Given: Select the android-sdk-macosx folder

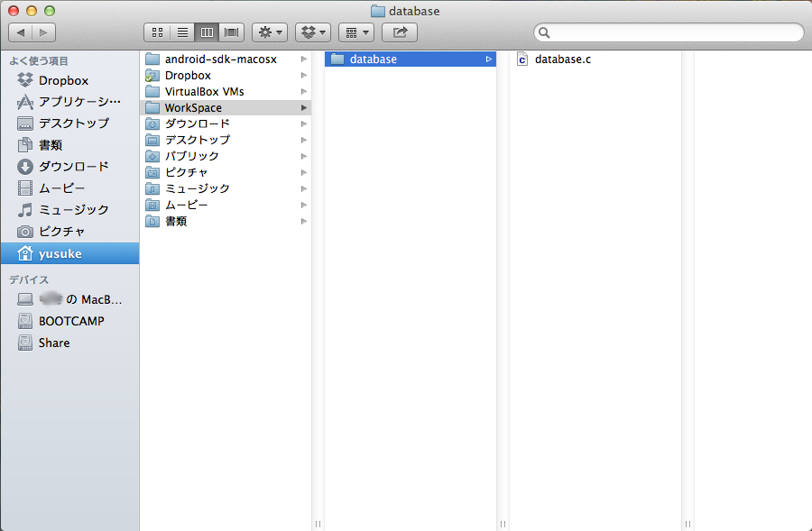Looking at the screenshot, I should pyautogui.click(x=226, y=59).
